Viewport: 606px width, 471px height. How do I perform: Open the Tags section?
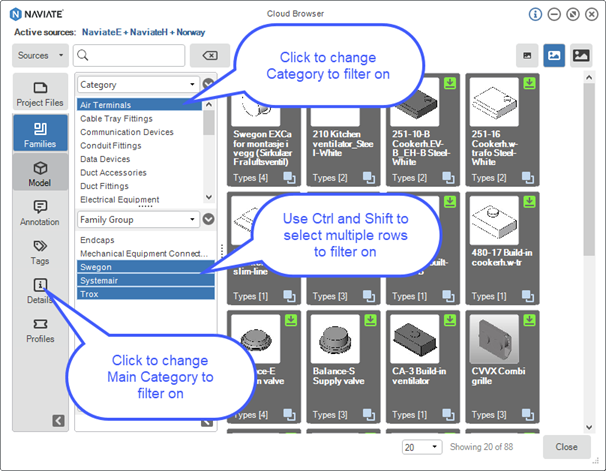[x=40, y=252]
